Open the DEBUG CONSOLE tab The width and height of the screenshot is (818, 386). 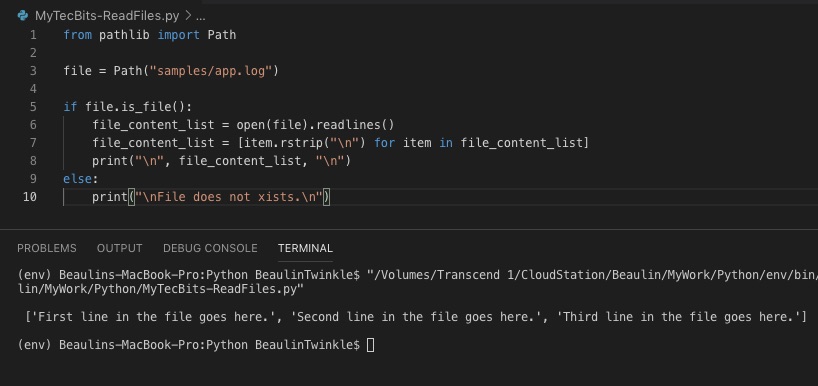point(210,248)
